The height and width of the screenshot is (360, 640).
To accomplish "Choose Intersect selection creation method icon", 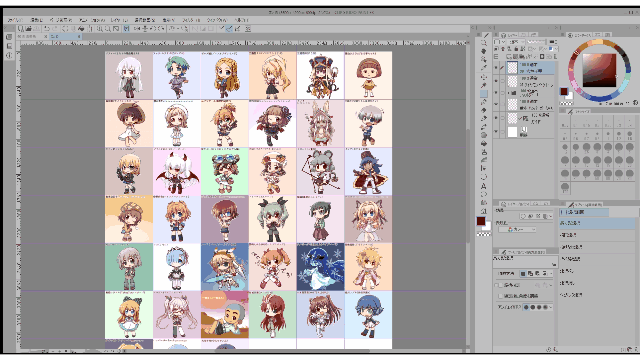I will [544, 273].
